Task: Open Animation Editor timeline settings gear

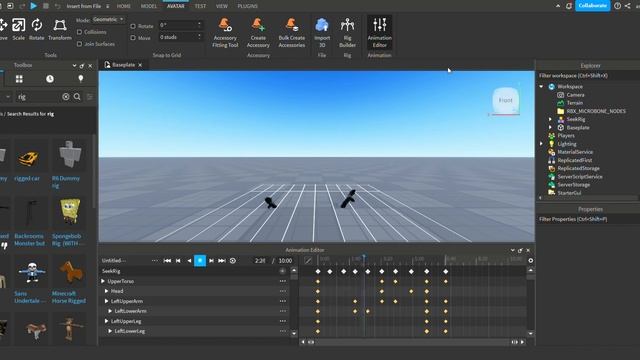Action: coord(530,260)
